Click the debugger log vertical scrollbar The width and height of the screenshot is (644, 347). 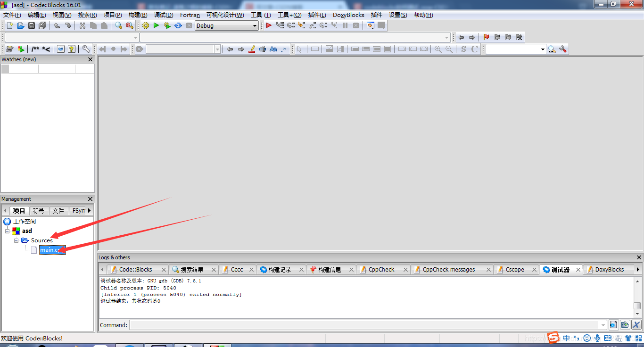[x=637, y=297]
